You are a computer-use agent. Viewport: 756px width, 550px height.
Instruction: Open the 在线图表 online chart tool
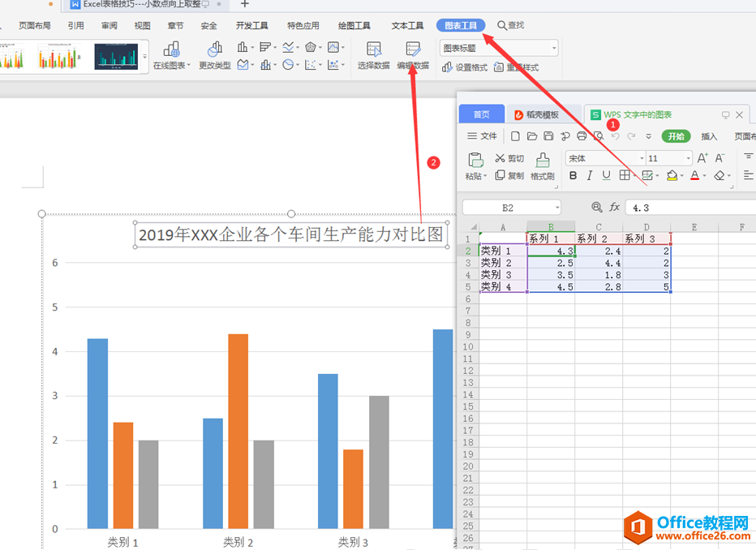[x=172, y=55]
